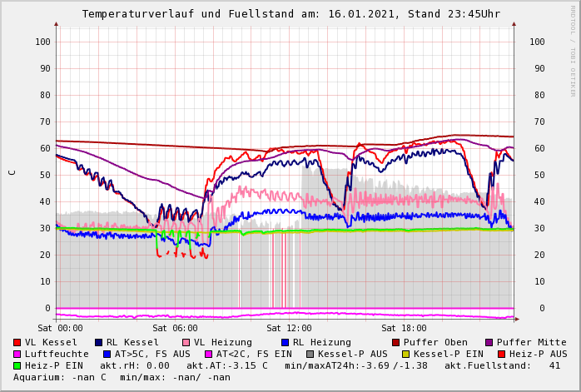Click the Sat 18:00 time axis label

(x=403, y=328)
